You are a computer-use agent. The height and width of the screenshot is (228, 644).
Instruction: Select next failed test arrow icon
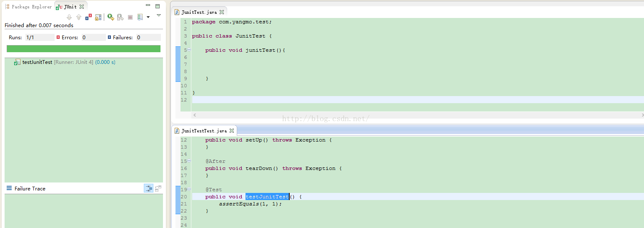tap(69, 17)
